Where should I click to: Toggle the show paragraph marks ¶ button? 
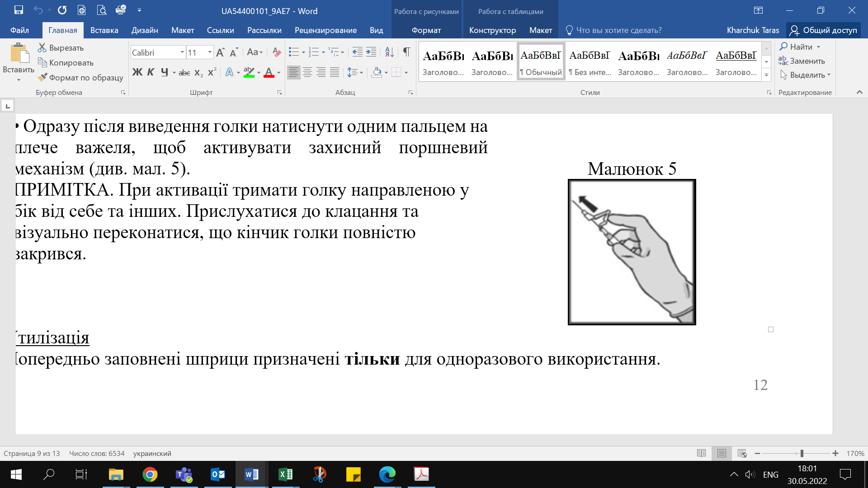[406, 52]
